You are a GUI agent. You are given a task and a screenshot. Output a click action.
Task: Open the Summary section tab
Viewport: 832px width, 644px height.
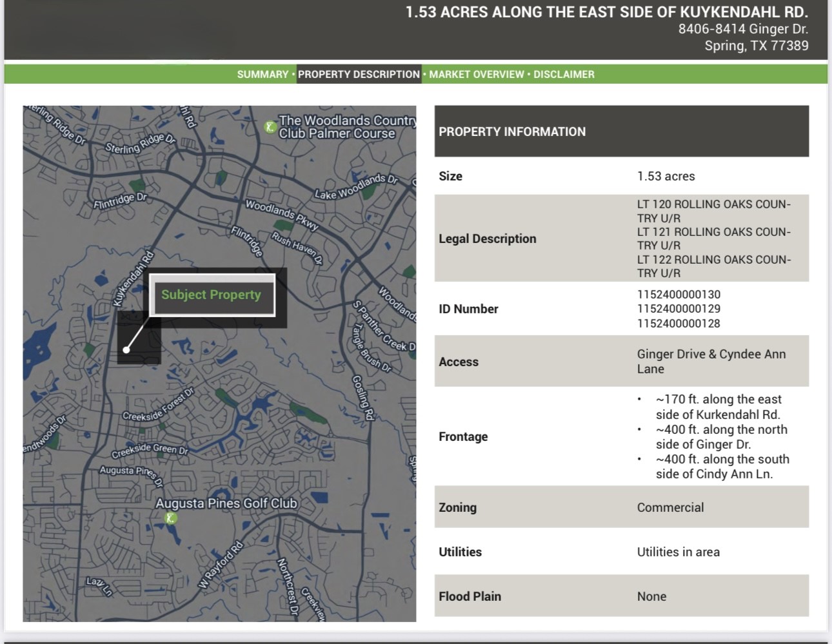coord(262,74)
